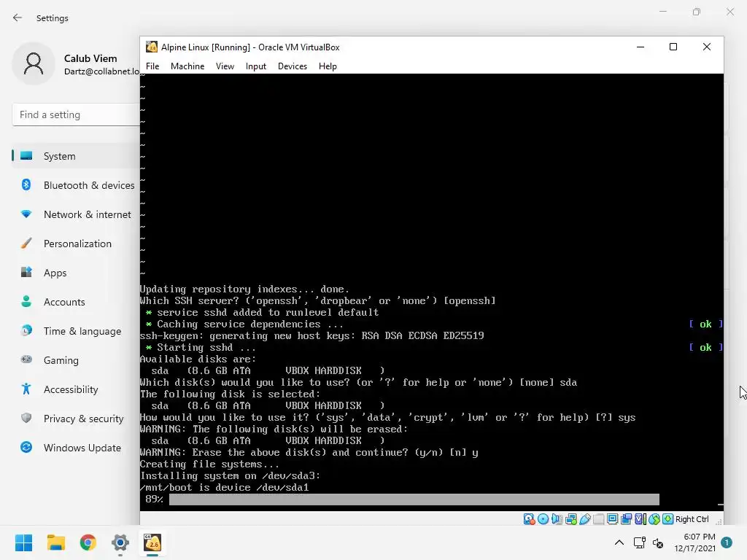Click the USB devices indicator in VirtualBox
The width and height of the screenshot is (747, 560).
pyautogui.click(x=584, y=519)
